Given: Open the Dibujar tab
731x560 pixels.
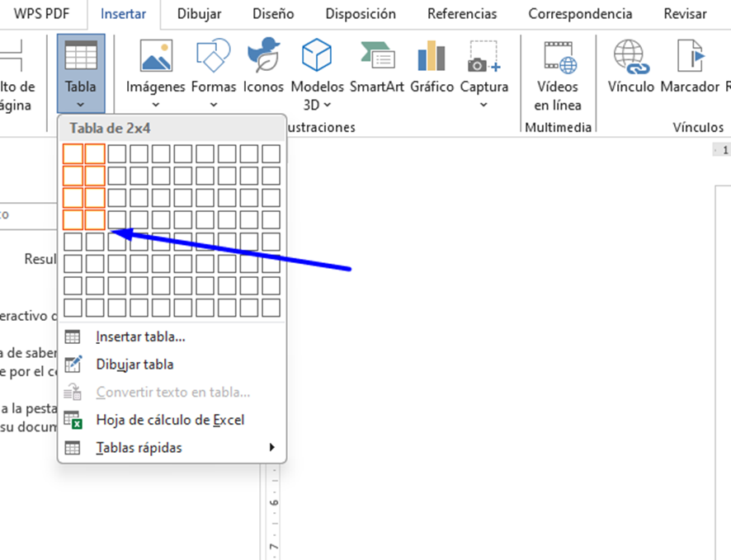Looking at the screenshot, I should coord(199,14).
